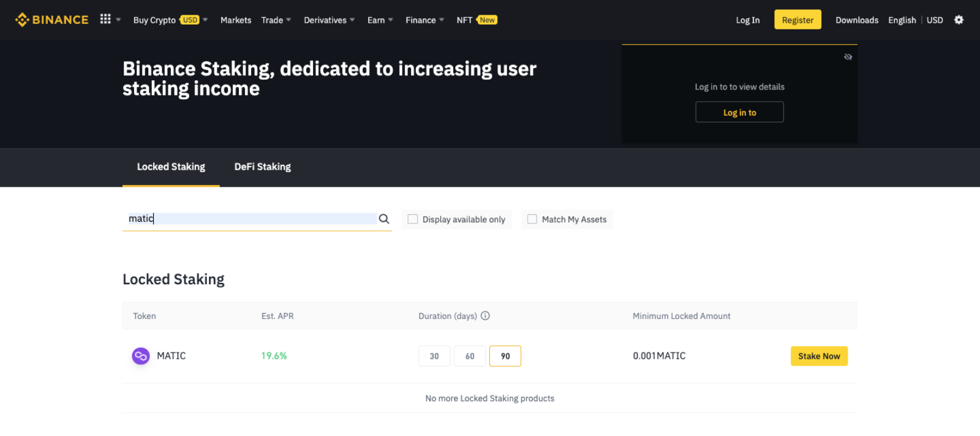This screenshot has width=980, height=436.
Task: Toggle the hide balance eye icon
Action: pyautogui.click(x=848, y=57)
